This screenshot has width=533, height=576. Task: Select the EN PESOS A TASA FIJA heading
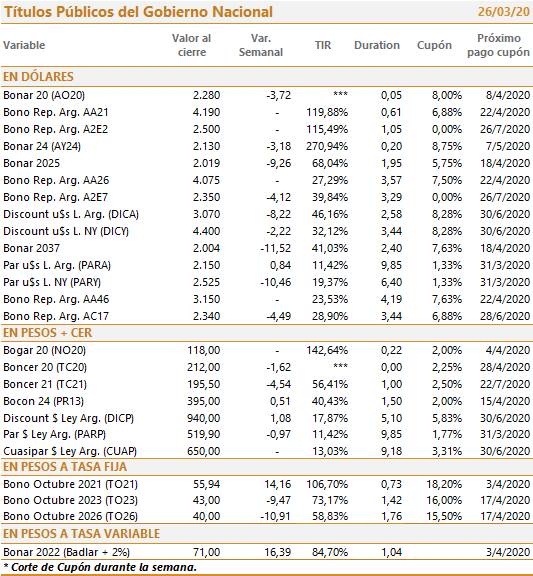[x=65, y=467]
